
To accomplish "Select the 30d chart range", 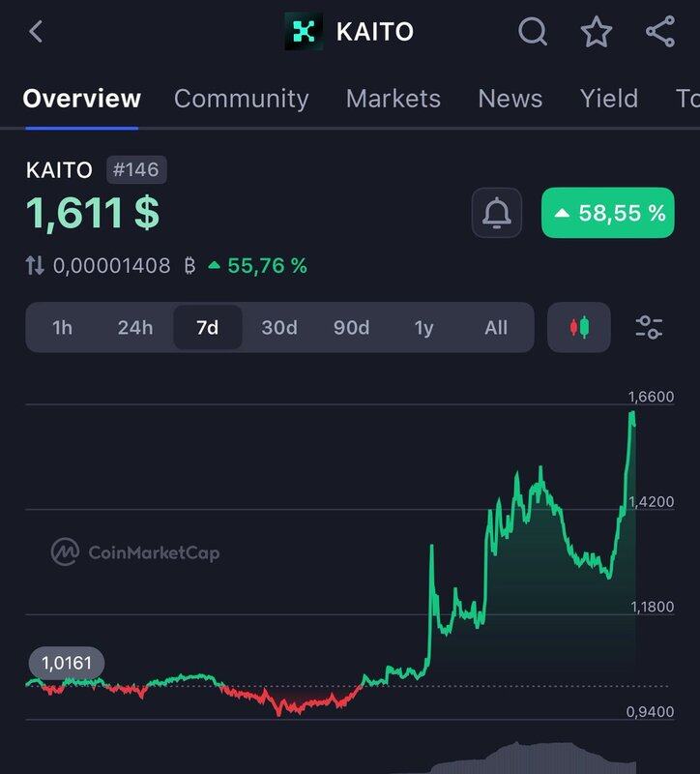I will [279, 328].
